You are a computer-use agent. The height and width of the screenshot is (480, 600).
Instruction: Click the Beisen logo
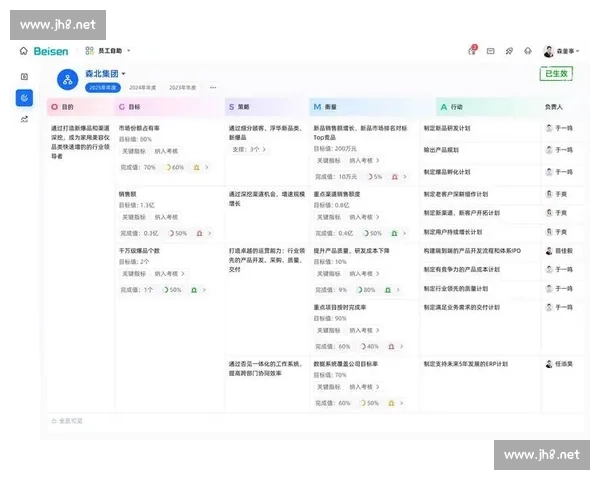pos(51,51)
